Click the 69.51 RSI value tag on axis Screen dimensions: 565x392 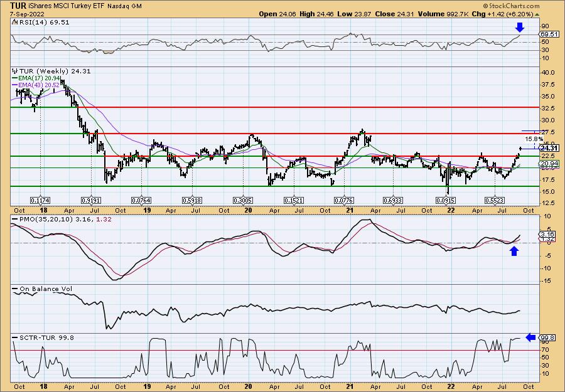pos(549,34)
